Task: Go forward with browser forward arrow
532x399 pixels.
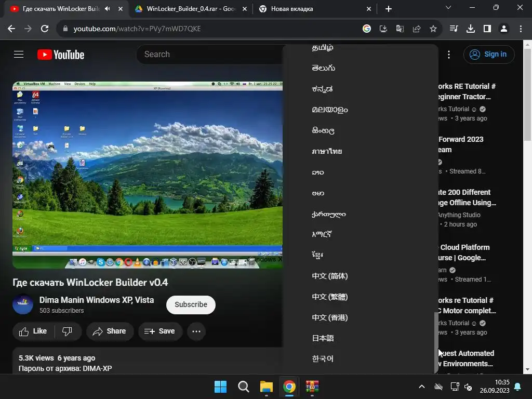Action: (28, 29)
